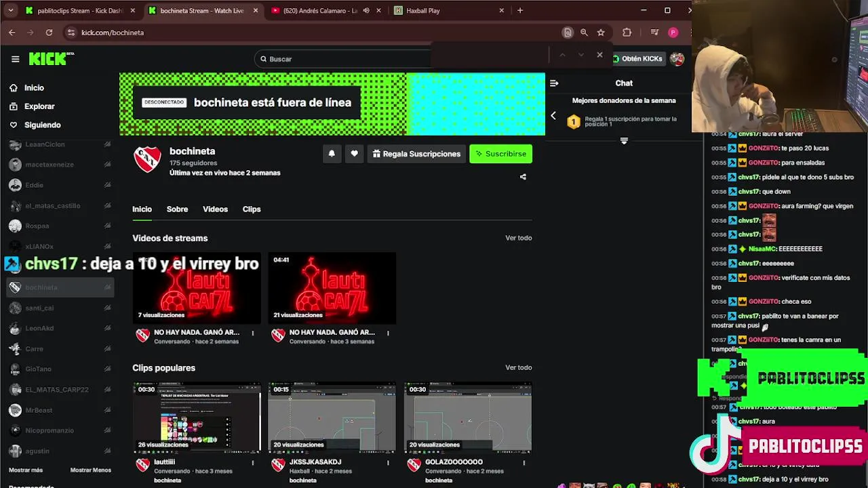Follow bochineta with the heart icon
Screen dimensions: 868x488
[x=354, y=154]
